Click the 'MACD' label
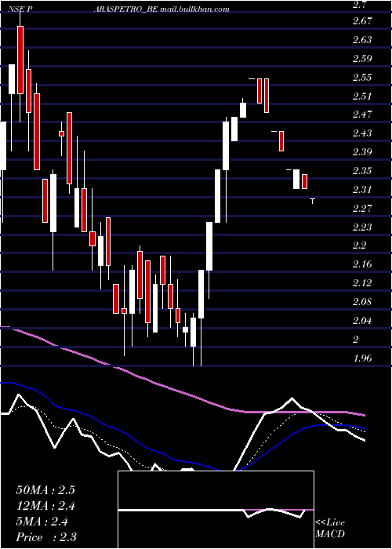The height and width of the screenshot is (549, 392). [x=330, y=534]
